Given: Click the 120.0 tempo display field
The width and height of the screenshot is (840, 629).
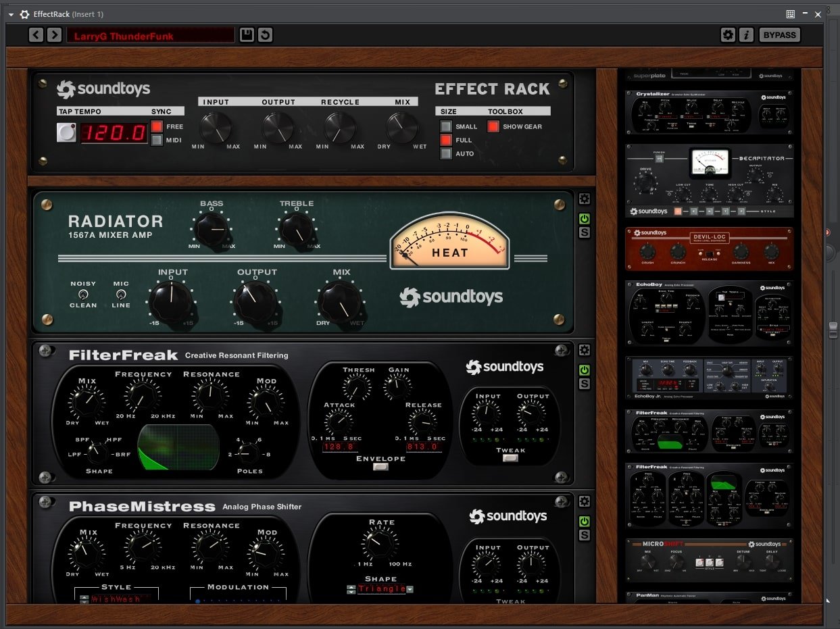Looking at the screenshot, I should [114, 132].
